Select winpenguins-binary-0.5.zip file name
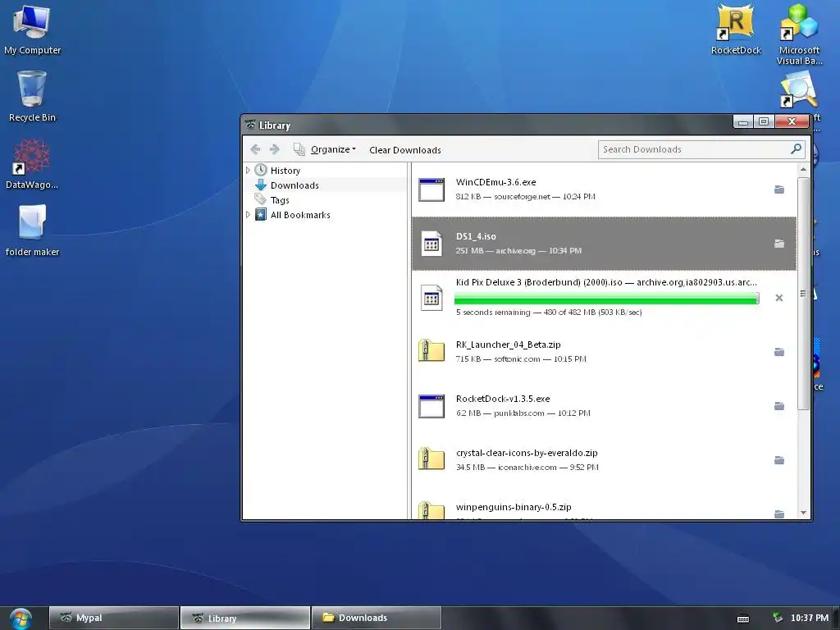840x630 pixels. click(514, 507)
